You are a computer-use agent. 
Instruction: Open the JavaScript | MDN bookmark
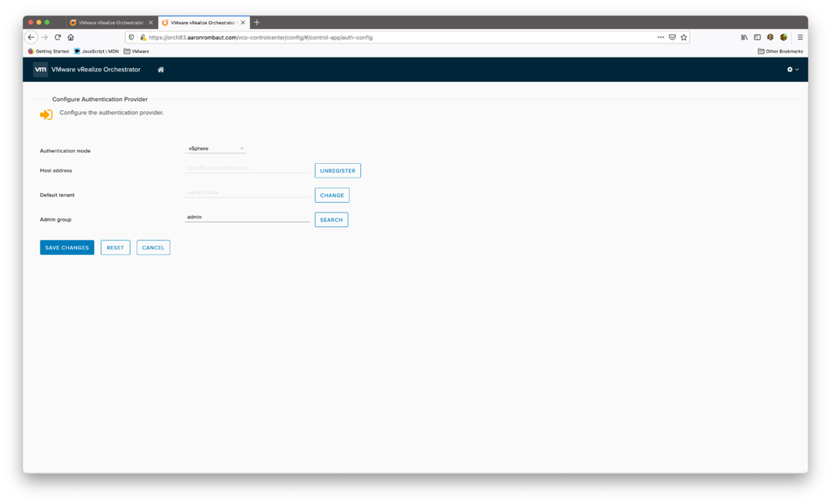(x=97, y=51)
